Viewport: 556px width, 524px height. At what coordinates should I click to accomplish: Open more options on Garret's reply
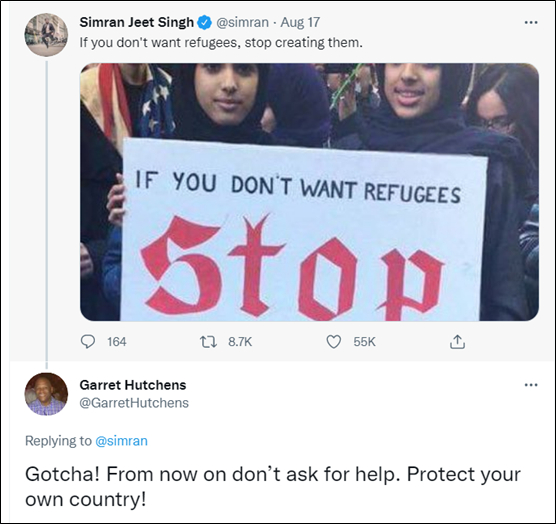531,385
